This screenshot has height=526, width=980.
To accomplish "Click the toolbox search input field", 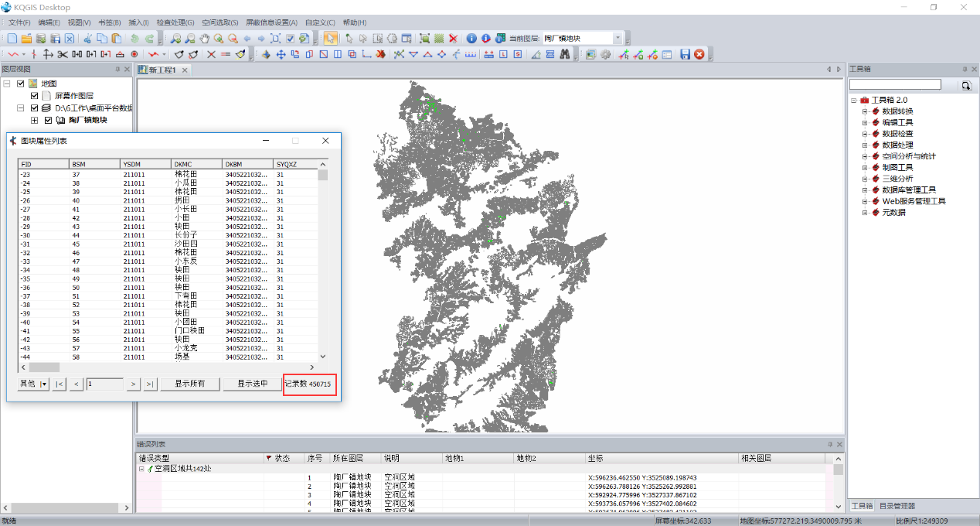I will pyautogui.click(x=895, y=84).
